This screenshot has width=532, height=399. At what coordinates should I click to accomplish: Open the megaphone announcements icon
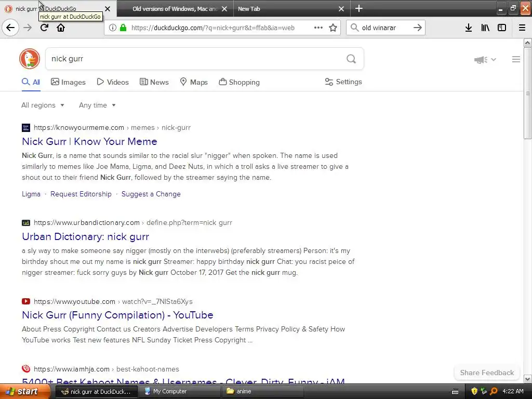pyautogui.click(x=481, y=60)
